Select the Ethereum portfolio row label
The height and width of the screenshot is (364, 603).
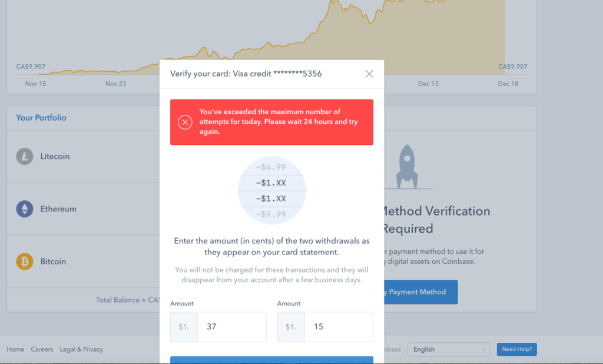[x=58, y=209]
